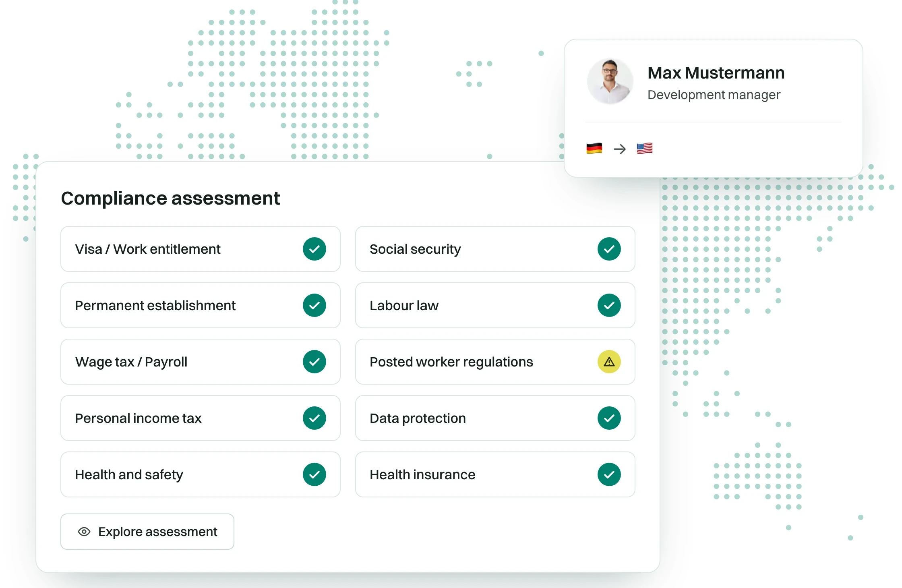Screen dimensions: 902x588
Task: Click the Compliance assessment heading
Action: coord(170,198)
